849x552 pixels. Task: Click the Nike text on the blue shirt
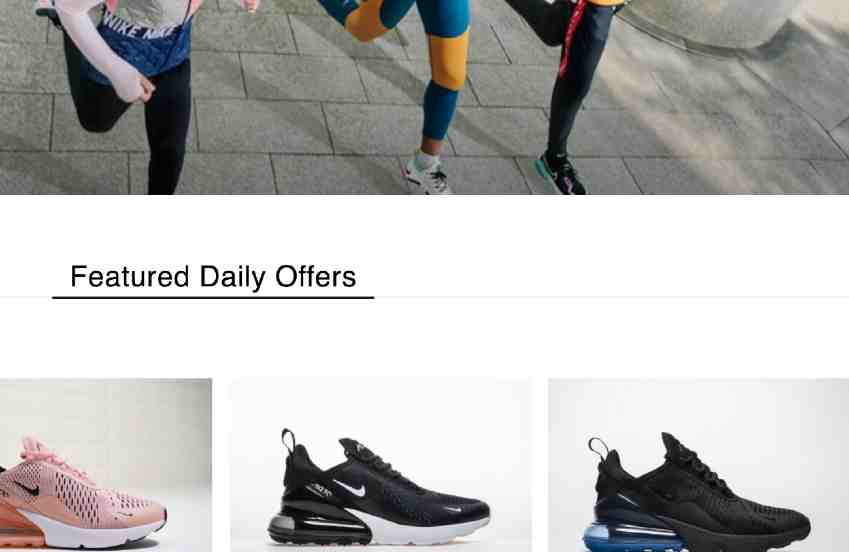(x=139, y=26)
